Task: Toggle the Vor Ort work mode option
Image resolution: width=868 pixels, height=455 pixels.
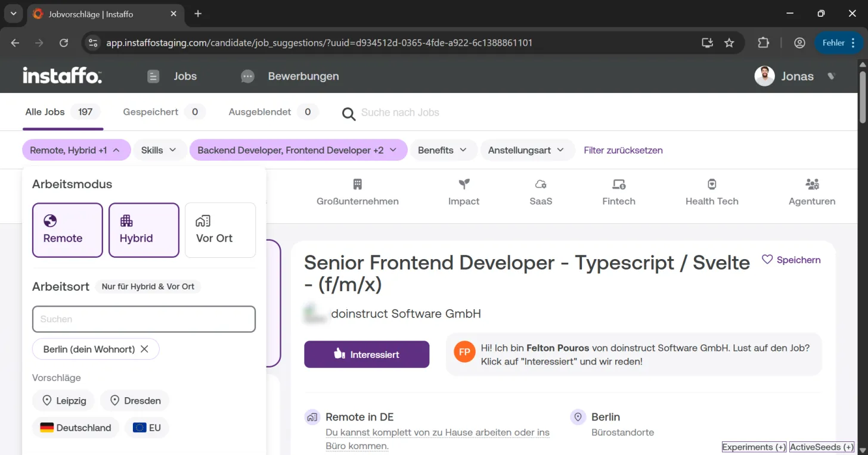Action: pos(220,230)
